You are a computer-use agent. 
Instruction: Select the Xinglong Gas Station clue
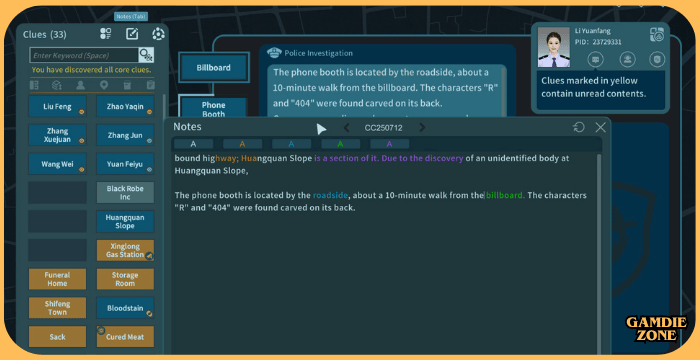click(125, 250)
